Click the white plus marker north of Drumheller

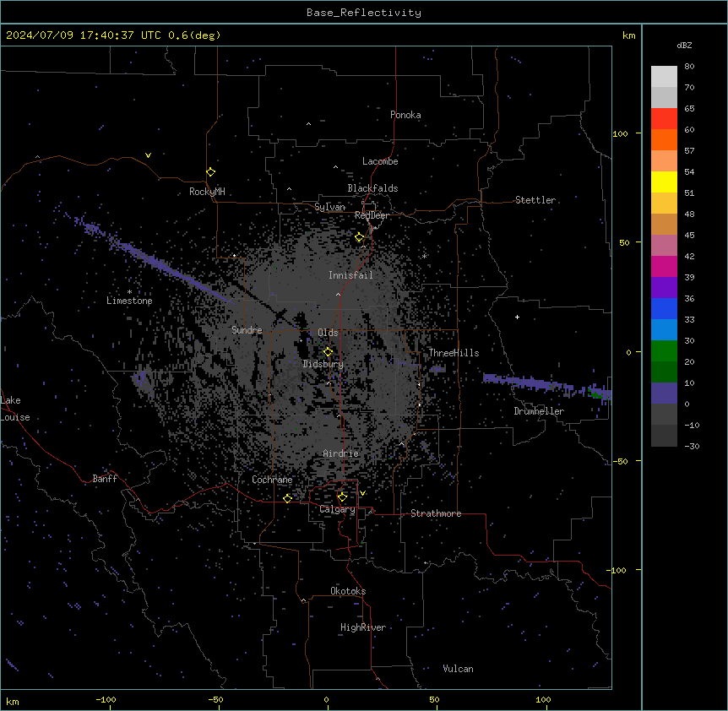[x=517, y=317]
